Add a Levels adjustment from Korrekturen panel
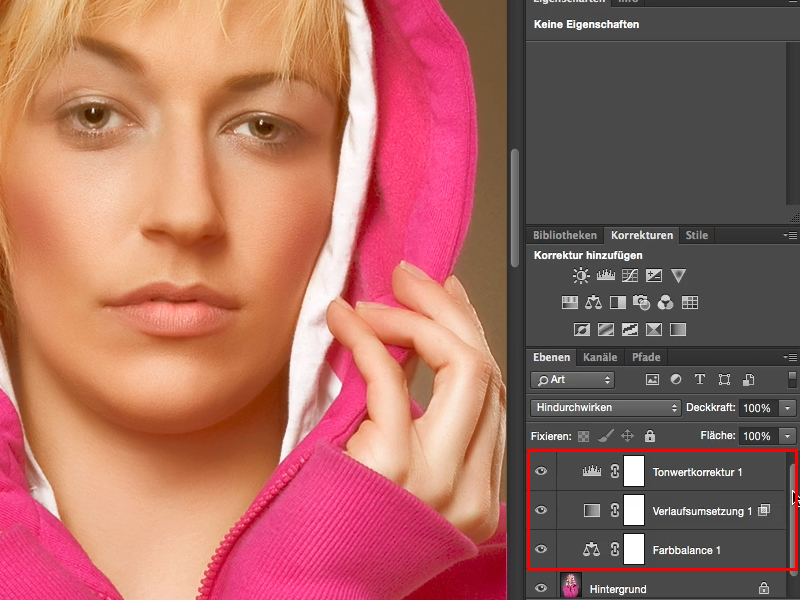This screenshot has width=800, height=600. (x=606, y=276)
